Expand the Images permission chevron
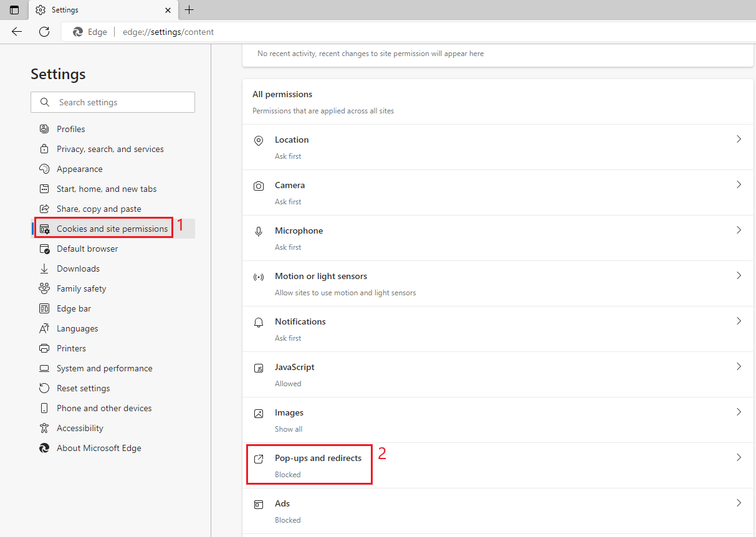The image size is (756, 537). tap(739, 412)
